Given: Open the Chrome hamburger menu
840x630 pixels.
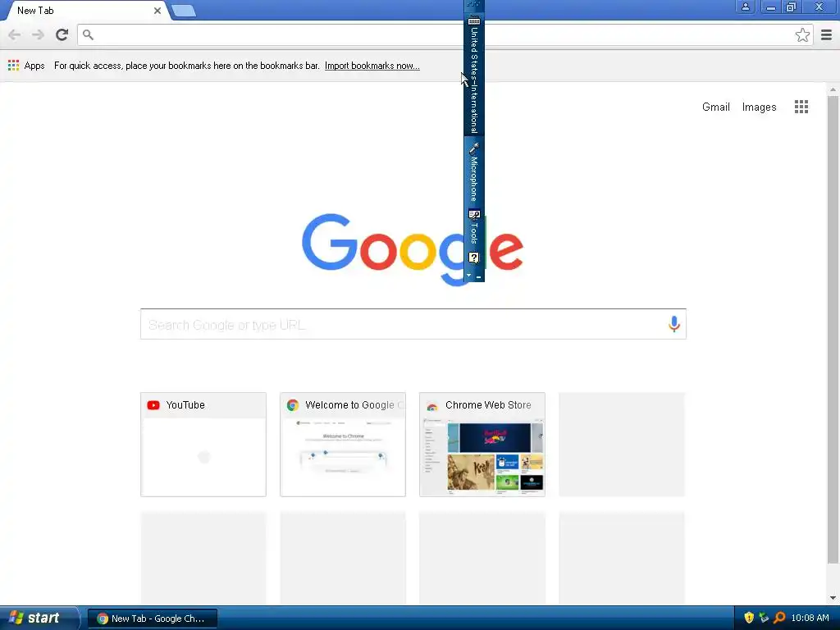Looking at the screenshot, I should (x=826, y=34).
